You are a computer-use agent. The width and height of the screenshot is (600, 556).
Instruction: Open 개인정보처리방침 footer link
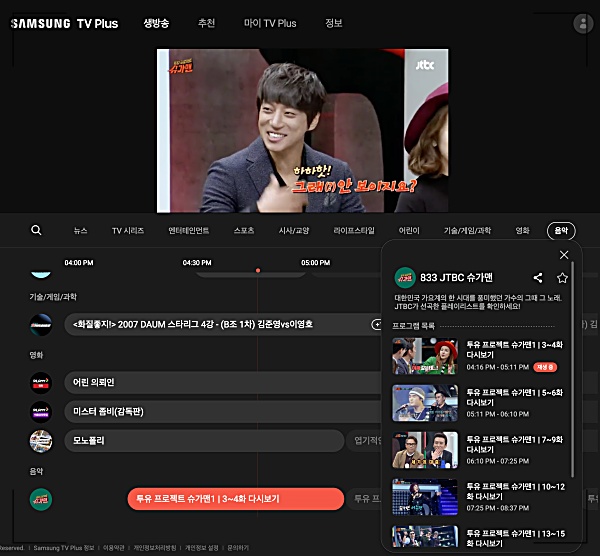point(155,548)
